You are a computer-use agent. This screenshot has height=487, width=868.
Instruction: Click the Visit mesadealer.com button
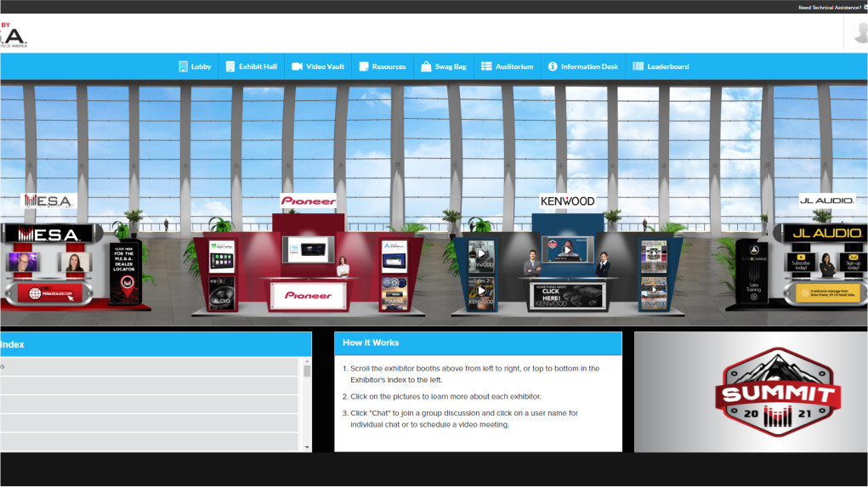pyautogui.click(x=51, y=293)
